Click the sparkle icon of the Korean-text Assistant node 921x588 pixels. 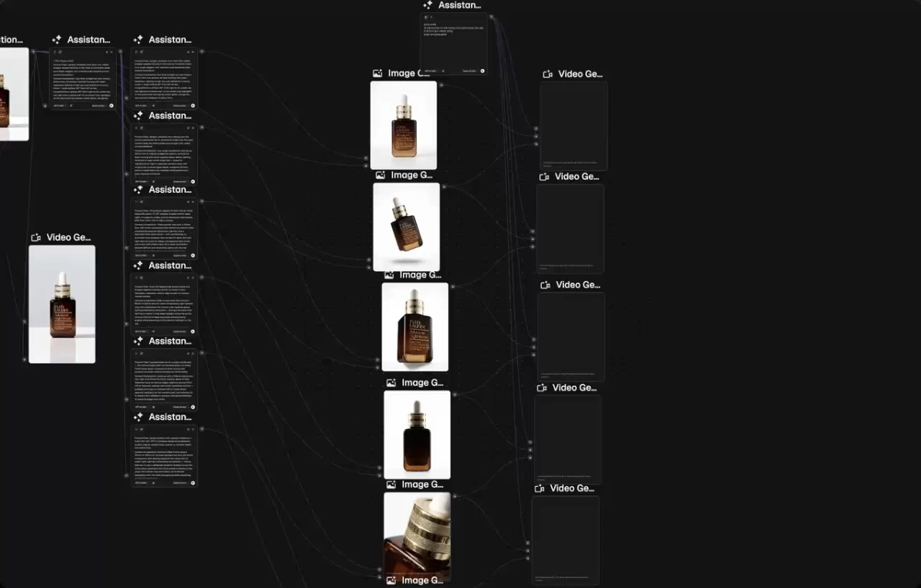428,5
